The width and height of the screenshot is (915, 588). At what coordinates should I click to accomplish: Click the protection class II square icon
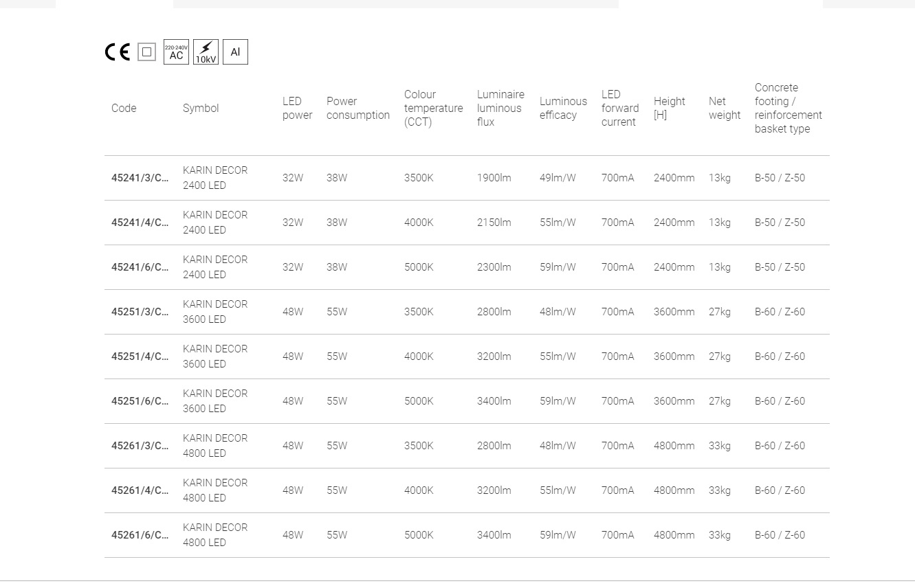click(x=146, y=52)
